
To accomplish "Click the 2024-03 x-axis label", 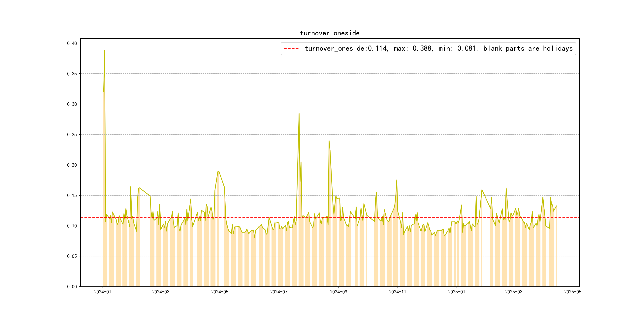I will coord(160,292).
